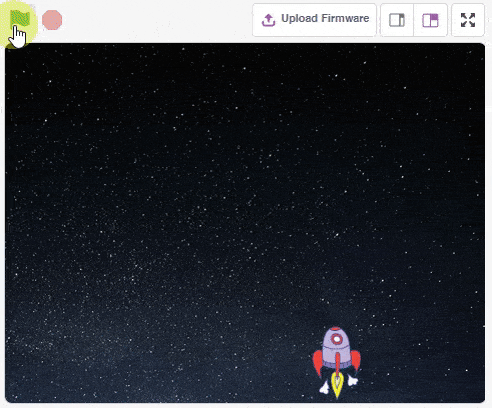The image size is (492, 408).
Task: Click the purple upload arrow icon
Action: (x=268, y=20)
